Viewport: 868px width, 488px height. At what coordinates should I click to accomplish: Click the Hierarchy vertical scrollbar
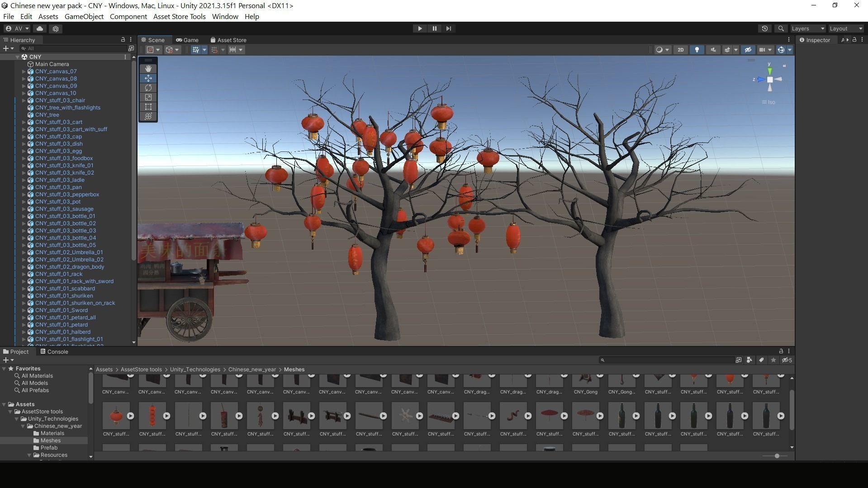[x=133, y=161]
